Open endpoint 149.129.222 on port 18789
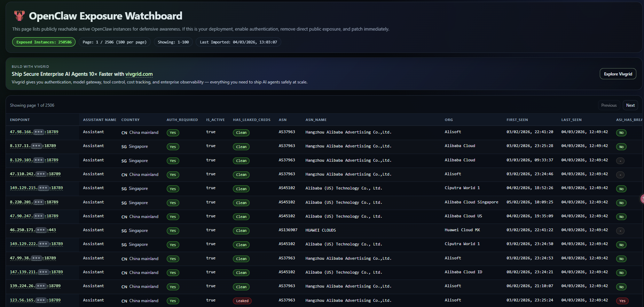Image resolution: width=644 pixels, height=307 pixels. 36,244
